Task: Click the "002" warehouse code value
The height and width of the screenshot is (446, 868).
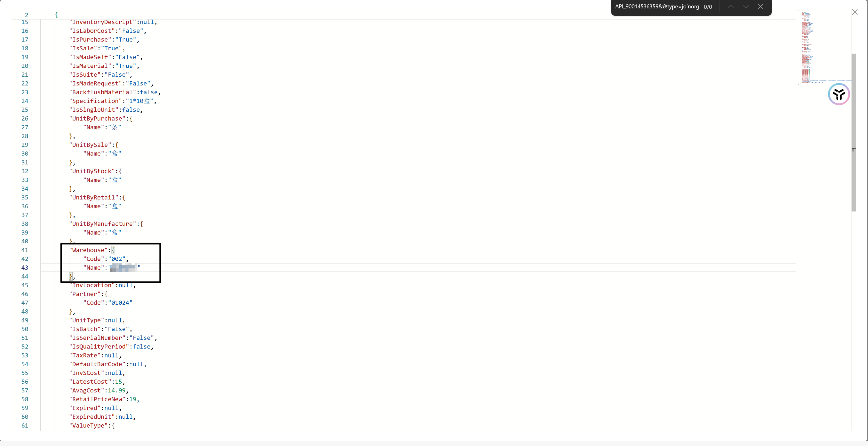Action: pyautogui.click(x=117, y=259)
